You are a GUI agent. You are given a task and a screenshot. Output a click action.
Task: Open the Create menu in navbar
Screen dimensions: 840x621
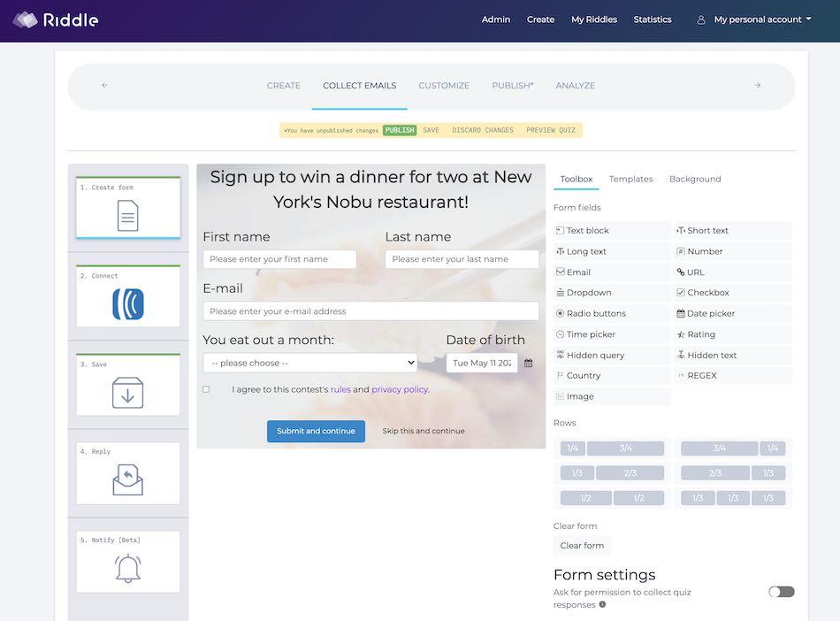(540, 19)
